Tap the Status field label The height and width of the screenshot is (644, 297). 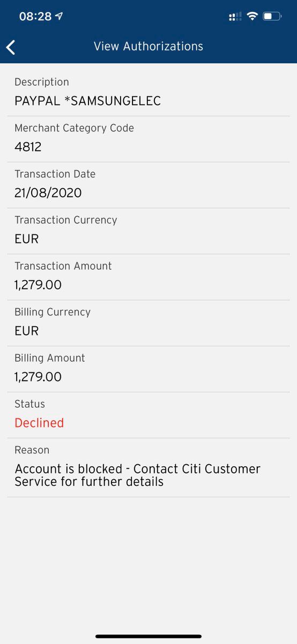coord(29,404)
